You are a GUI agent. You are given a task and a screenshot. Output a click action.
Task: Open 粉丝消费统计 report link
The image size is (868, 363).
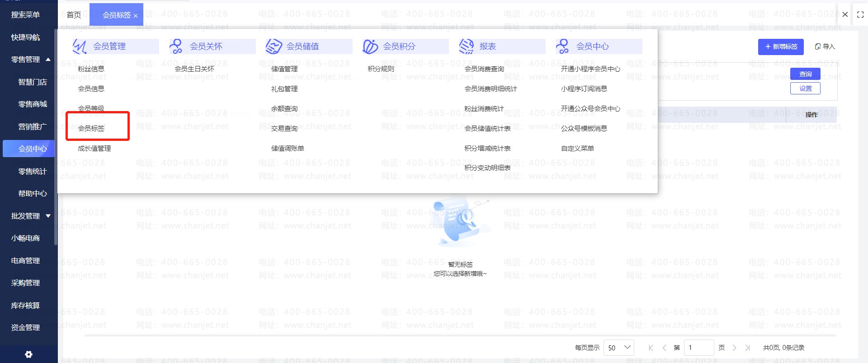click(484, 109)
